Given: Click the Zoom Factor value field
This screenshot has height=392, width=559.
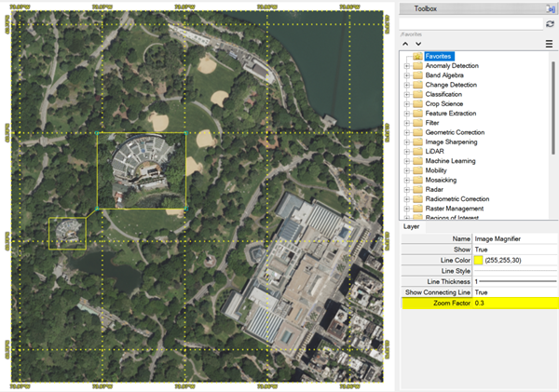Looking at the screenshot, I should pyautogui.click(x=514, y=303).
